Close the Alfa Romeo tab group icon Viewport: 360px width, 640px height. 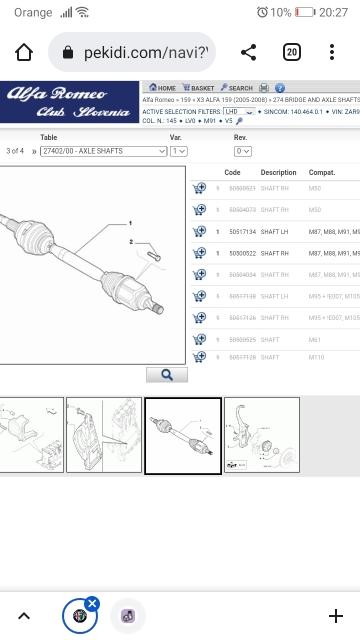pos(93,603)
